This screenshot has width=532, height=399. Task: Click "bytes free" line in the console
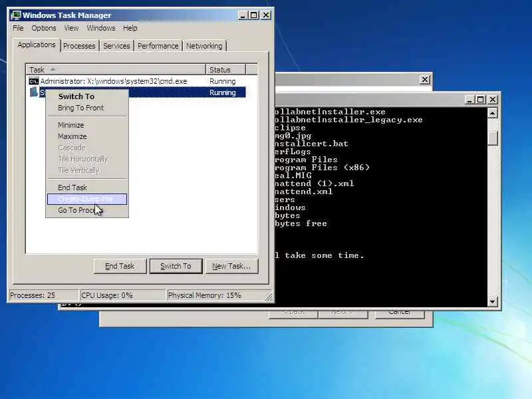pyautogui.click(x=301, y=223)
